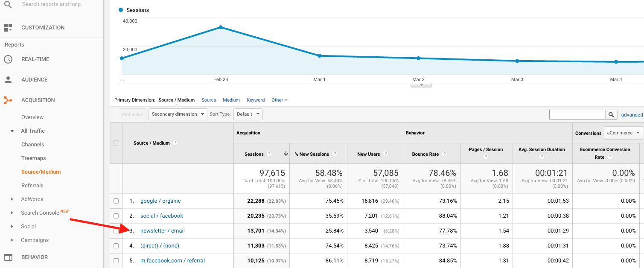Click the Audience person icon
The width and height of the screenshot is (644, 268).
point(8,79)
